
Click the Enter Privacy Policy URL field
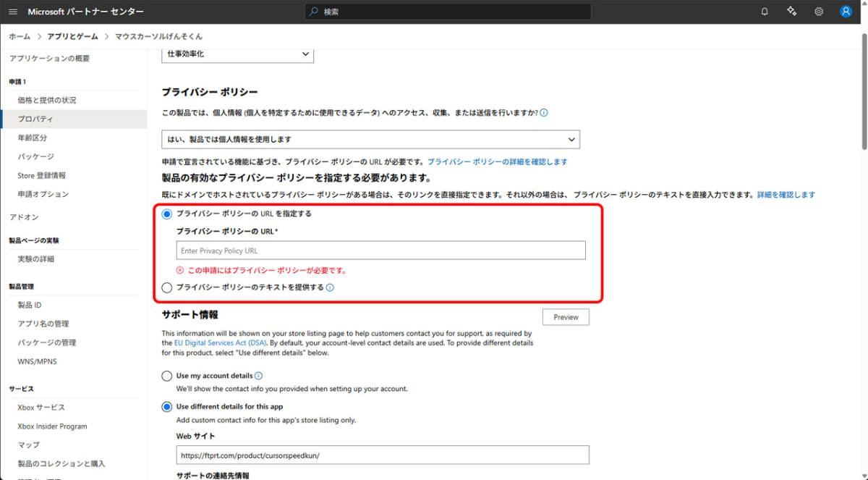tap(380, 250)
